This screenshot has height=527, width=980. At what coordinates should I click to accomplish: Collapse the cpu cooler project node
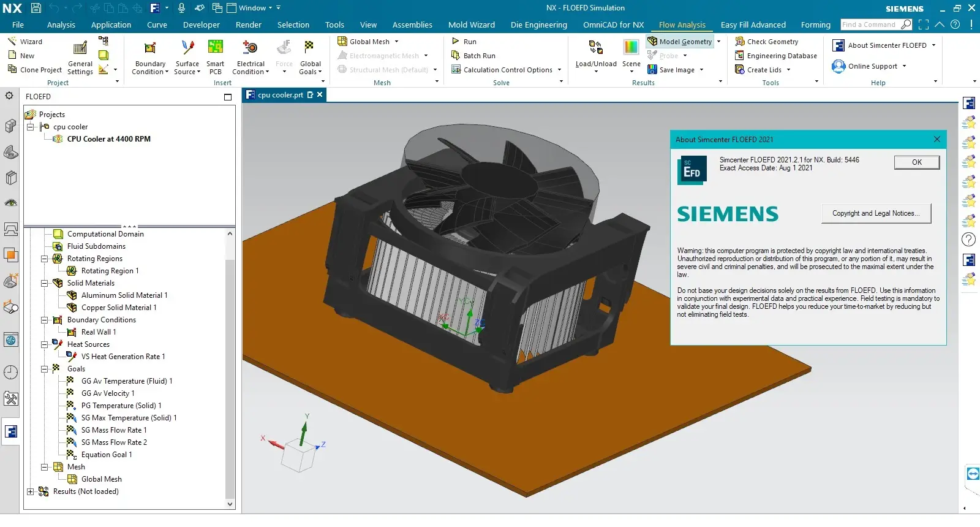point(30,127)
